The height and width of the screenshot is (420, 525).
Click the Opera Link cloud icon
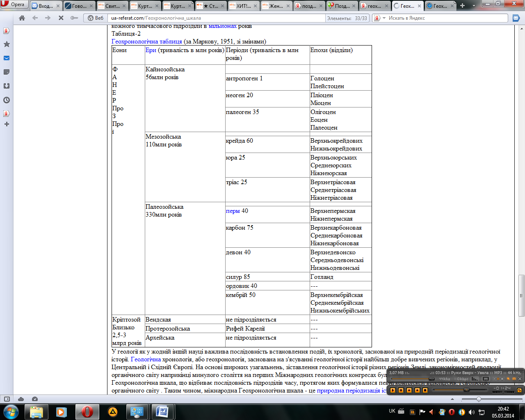pos(21,399)
